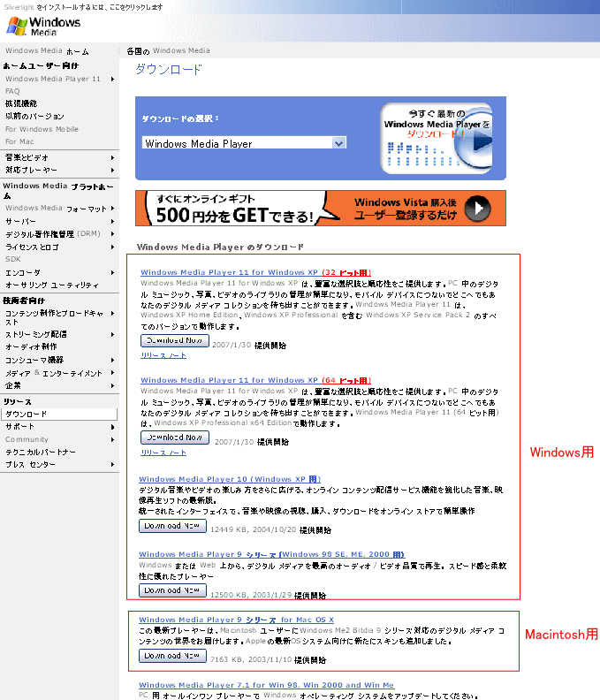
Task: Expand the 音楽とビデオ submenu arrow
Action: pos(112,157)
